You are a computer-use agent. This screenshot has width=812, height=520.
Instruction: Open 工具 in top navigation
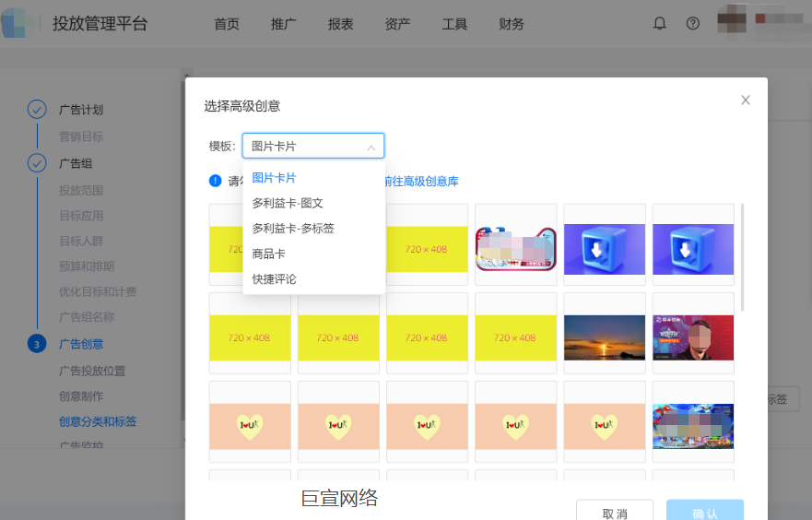[x=454, y=24]
